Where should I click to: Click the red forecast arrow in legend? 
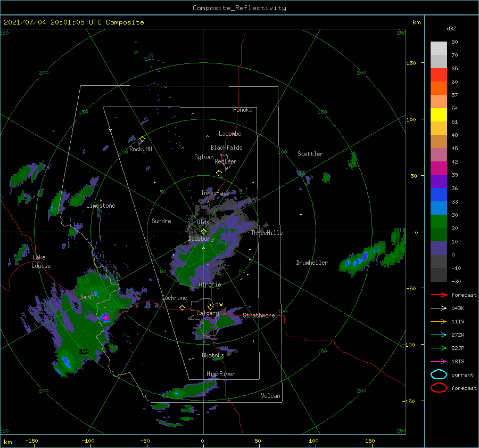point(439,295)
